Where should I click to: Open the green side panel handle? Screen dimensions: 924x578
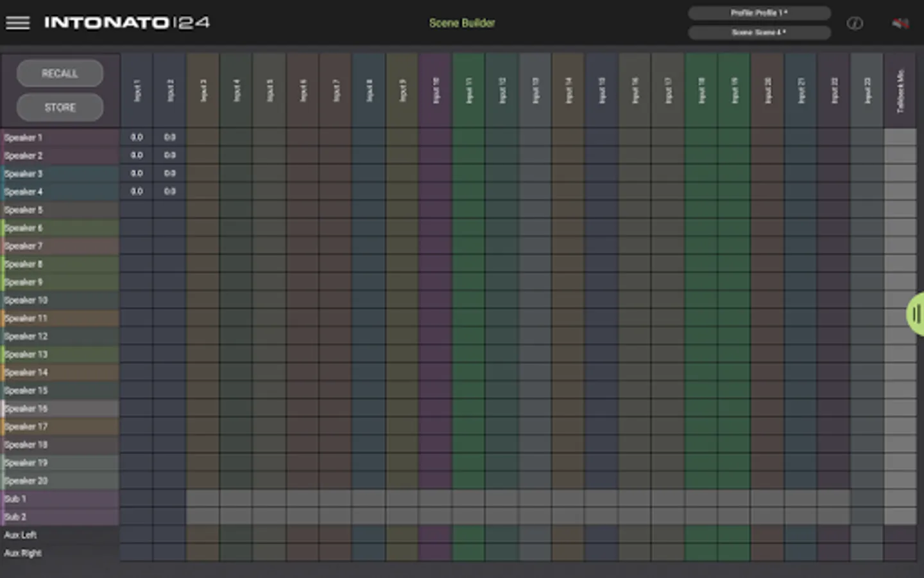[916, 314]
